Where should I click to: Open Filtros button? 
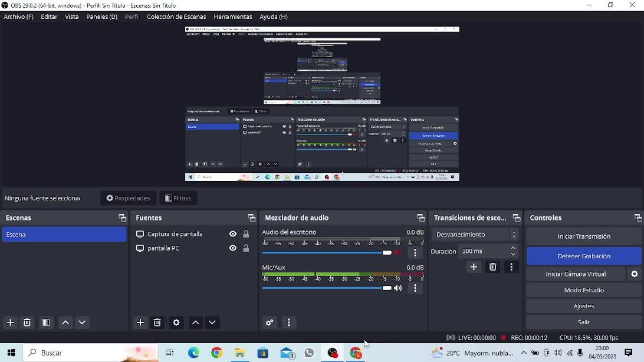coord(178,198)
